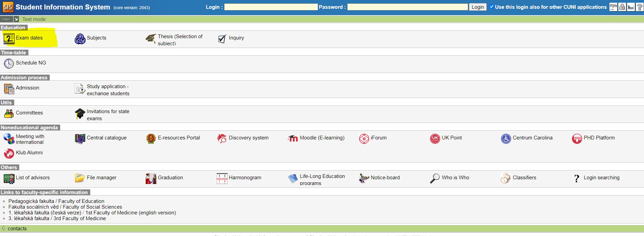Click the Login searching question mark icon
This screenshot has height=236, width=644.
click(577, 178)
